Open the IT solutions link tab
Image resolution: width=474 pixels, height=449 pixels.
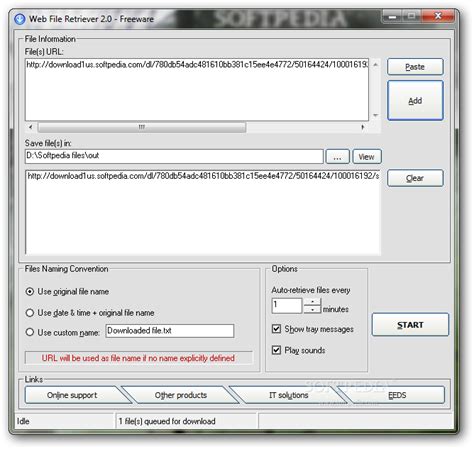pos(289,395)
